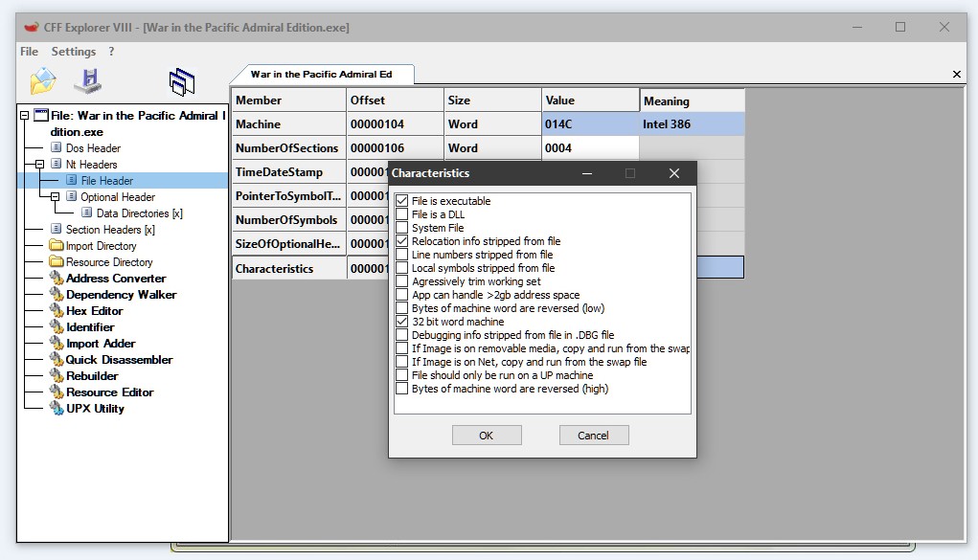Uncheck Relocation info stripped from file
This screenshot has width=978, height=560.
click(401, 240)
